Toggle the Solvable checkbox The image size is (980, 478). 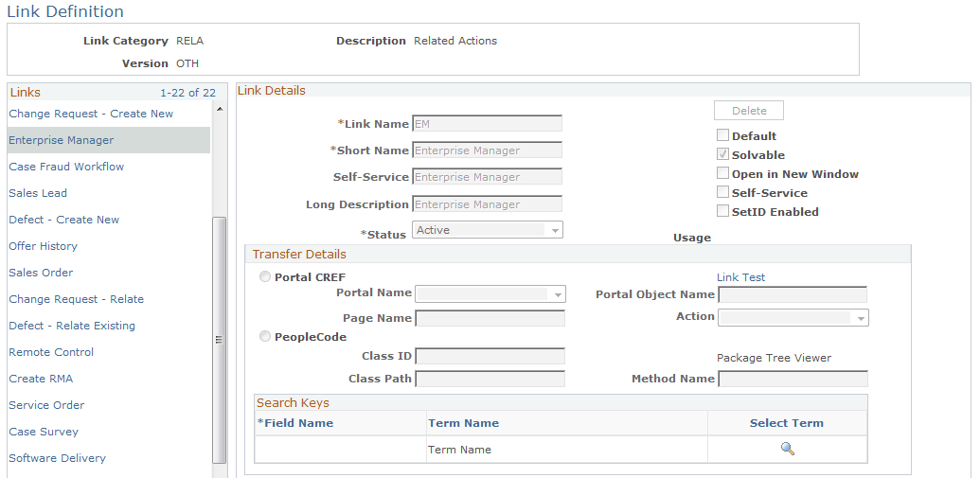click(722, 154)
